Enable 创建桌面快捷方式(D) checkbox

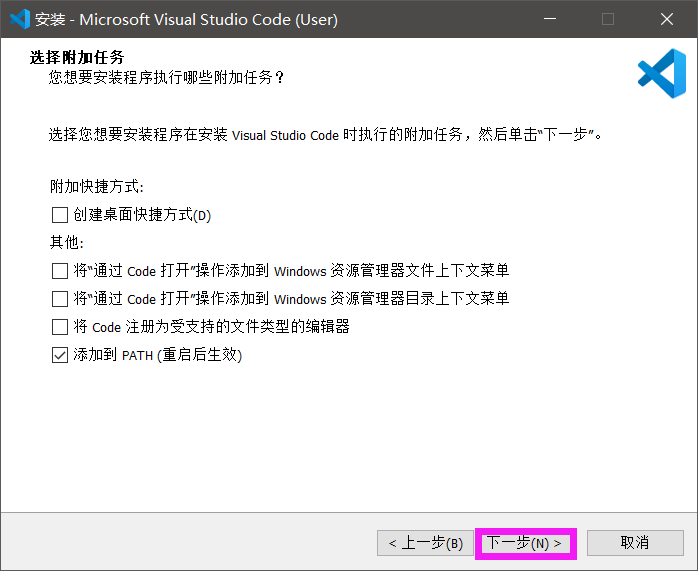click(x=60, y=215)
